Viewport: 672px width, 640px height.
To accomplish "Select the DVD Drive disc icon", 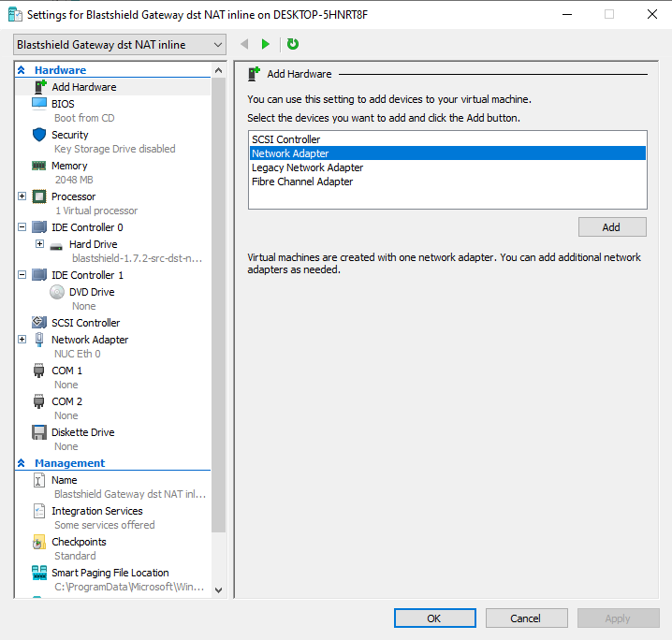I will coord(56,292).
